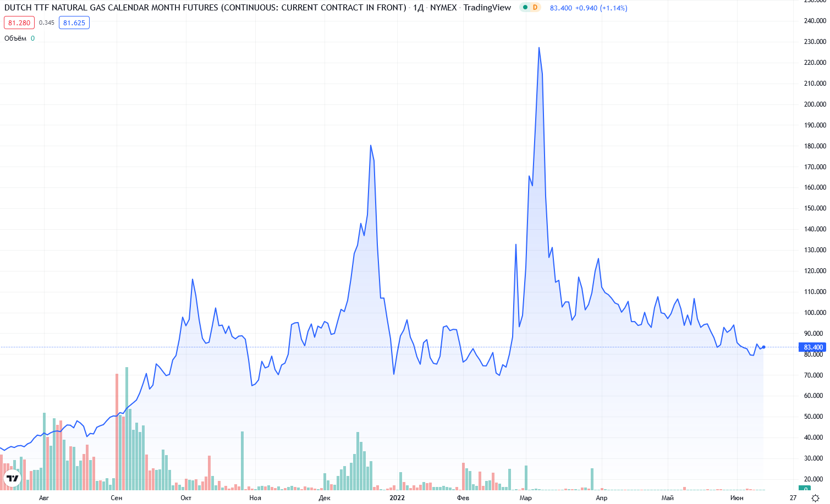The width and height of the screenshot is (830, 504).
Task: Click the green market status dot
Action: [525, 8]
